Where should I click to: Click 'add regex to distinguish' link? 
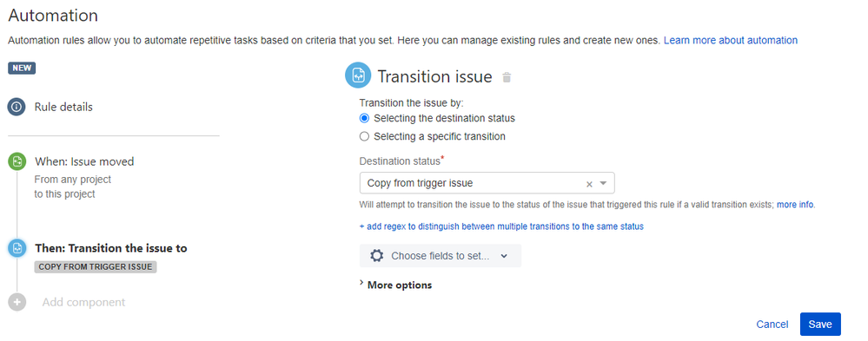[x=501, y=226]
